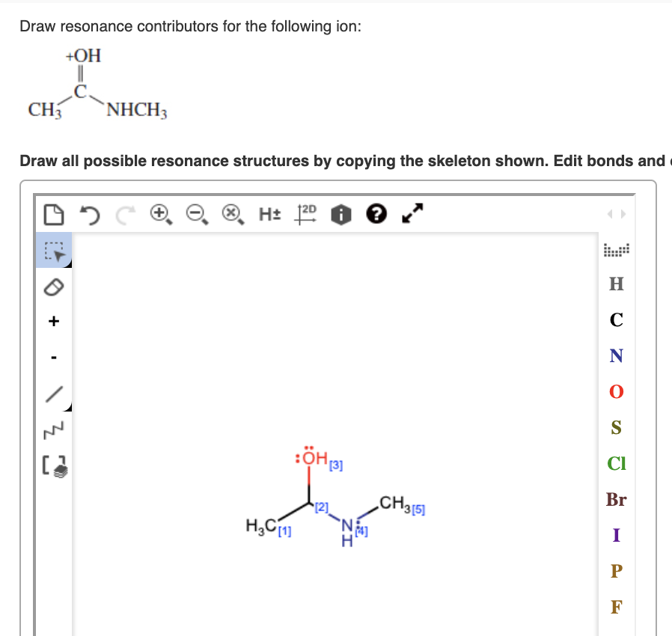Select the eraser tool
This screenshot has width=672, height=636.
[x=53, y=287]
